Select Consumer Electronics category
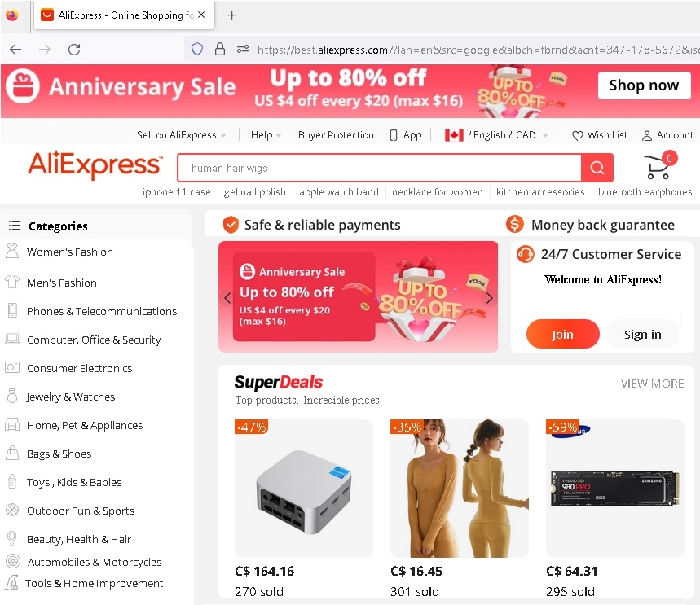This screenshot has height=605, width=700. [80, 369]
